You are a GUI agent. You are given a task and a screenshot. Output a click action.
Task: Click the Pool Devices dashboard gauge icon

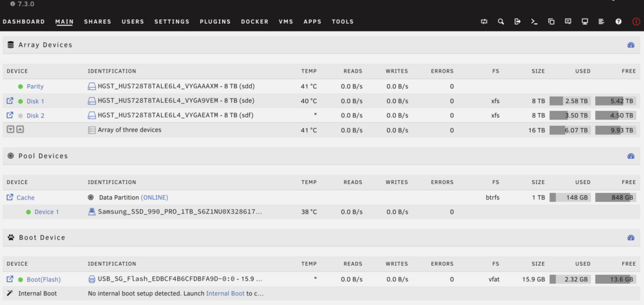[631, 156]
